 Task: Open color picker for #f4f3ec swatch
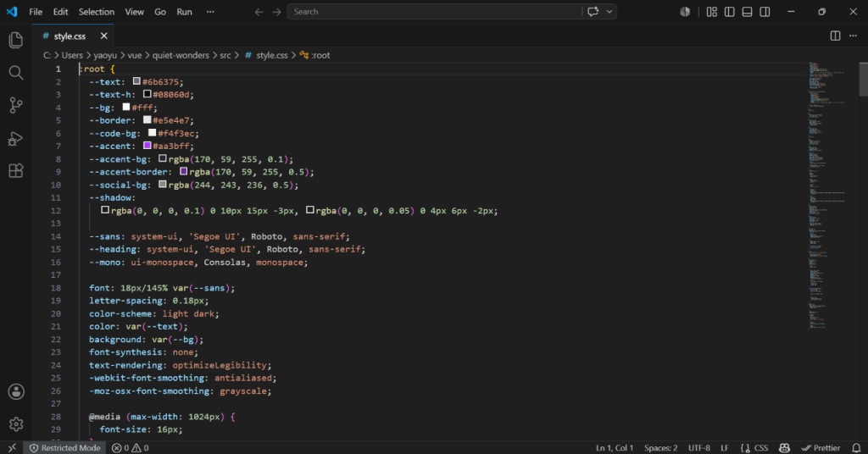[153, 133]
